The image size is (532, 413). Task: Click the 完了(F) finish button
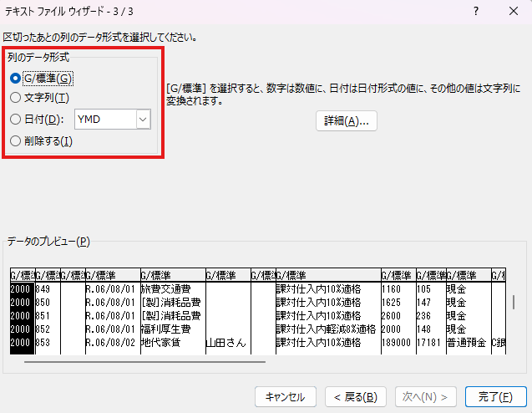click(496, 396)
